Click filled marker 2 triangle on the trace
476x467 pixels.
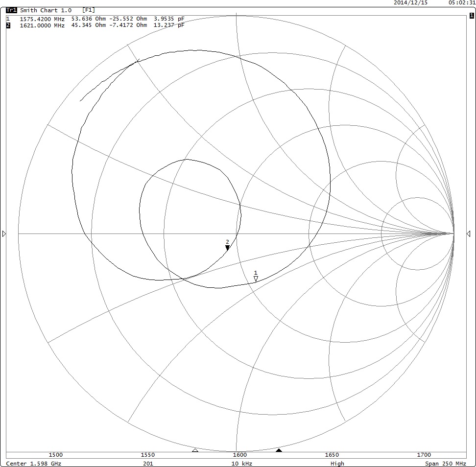coord(227,248)
